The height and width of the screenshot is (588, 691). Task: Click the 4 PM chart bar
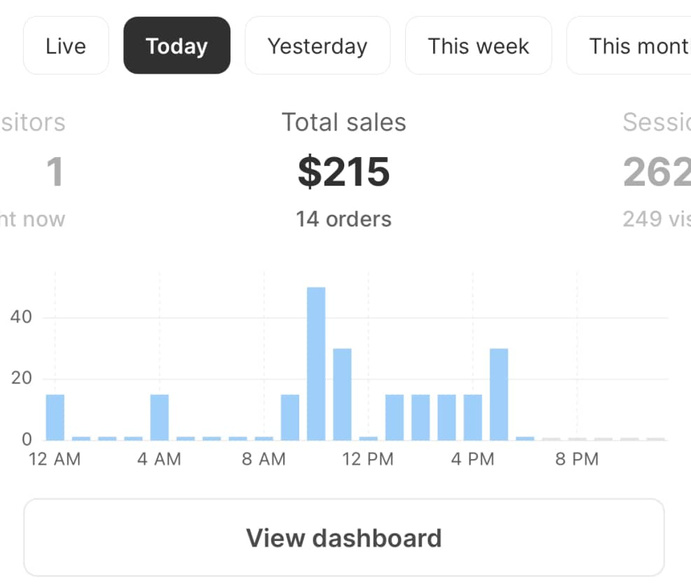click(x=473, y=417)
